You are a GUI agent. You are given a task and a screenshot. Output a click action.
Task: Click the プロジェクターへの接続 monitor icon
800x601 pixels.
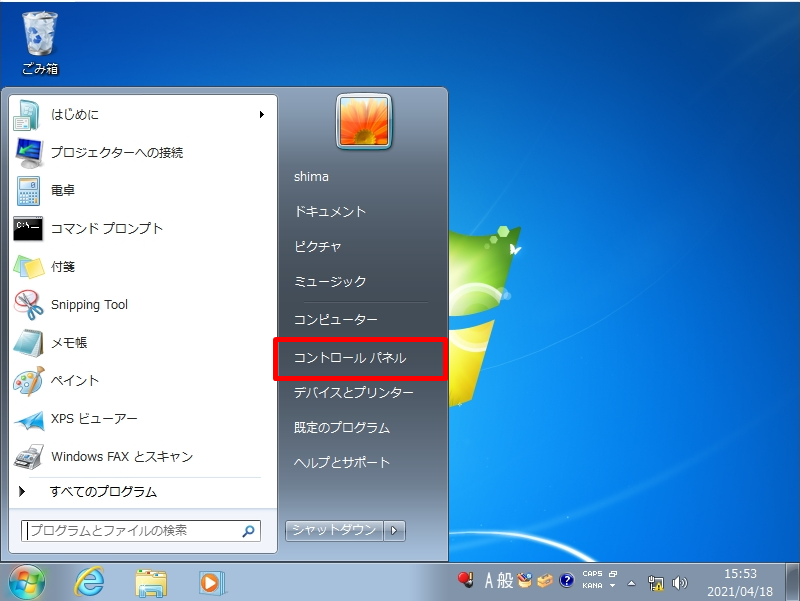coord(29,153)
